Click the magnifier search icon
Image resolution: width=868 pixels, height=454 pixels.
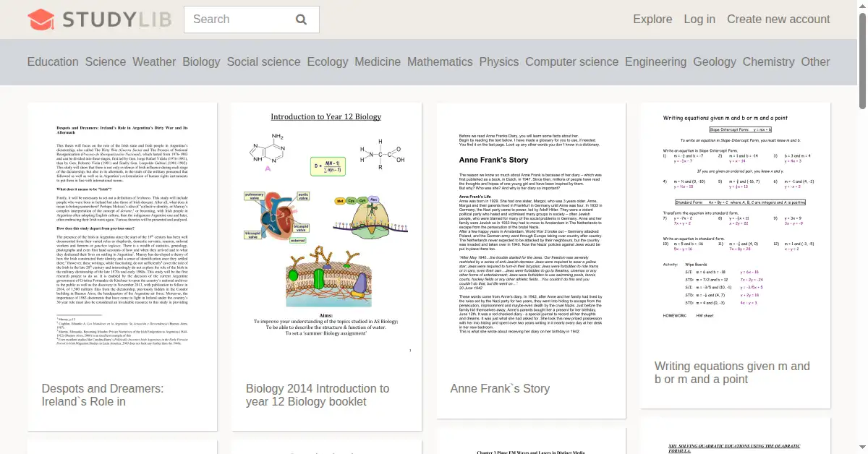(x=302, y=20)
